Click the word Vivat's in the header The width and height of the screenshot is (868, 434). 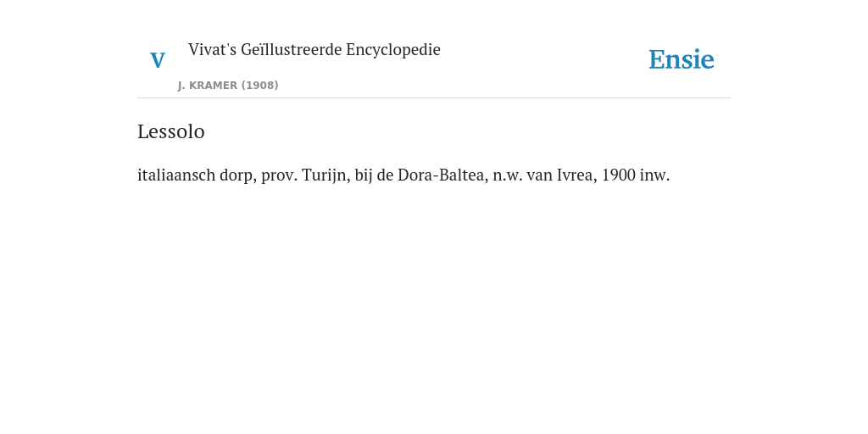point(212,49)
